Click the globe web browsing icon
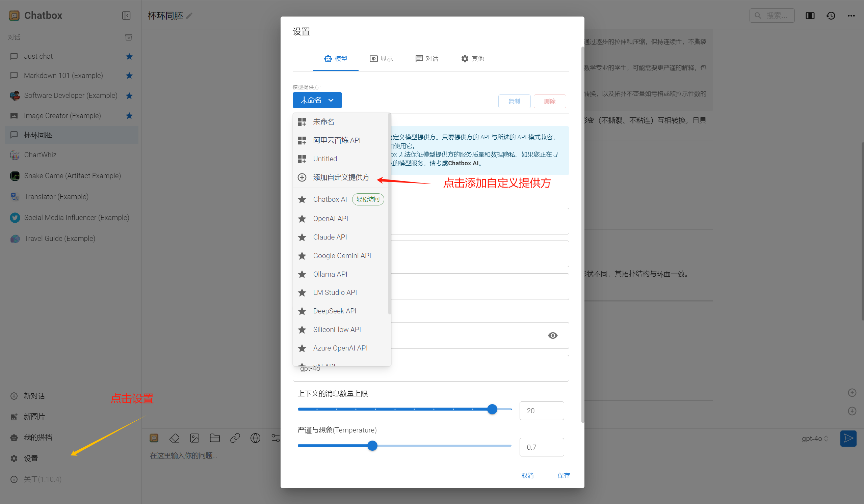Screen dimensions: 864x504 coord(255,438)
